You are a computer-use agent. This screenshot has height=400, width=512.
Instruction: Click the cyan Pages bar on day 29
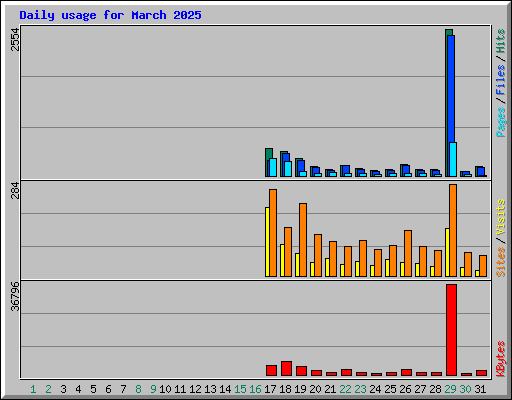coord(453,159)
